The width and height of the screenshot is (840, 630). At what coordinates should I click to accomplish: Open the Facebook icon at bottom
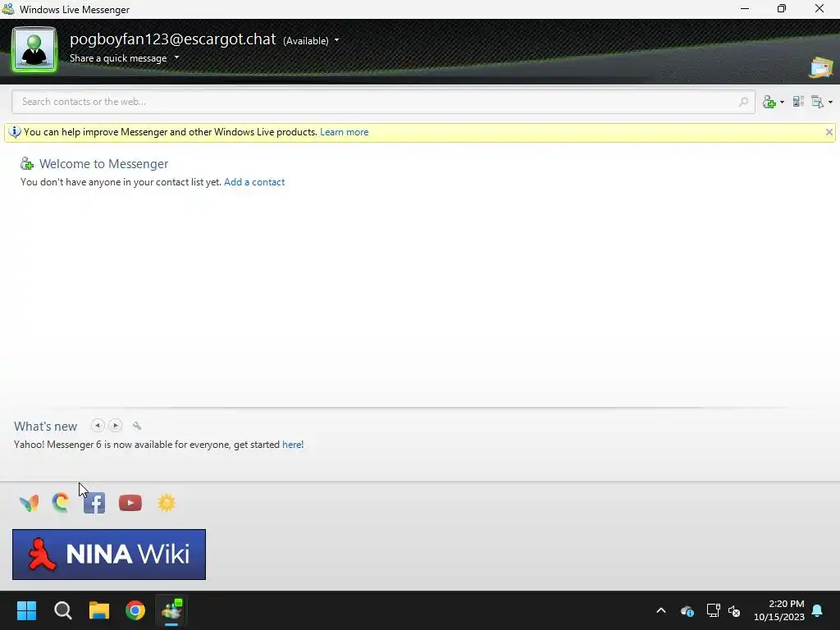pyautogui.click(x=94, y=503)
